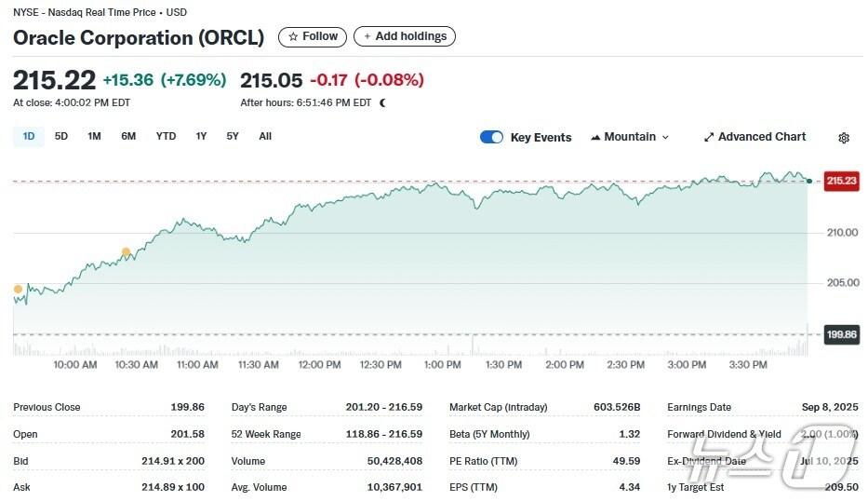Screen dimensions: 868x501
Task: Click the star icon in Follow
Action: coord(293,36)
